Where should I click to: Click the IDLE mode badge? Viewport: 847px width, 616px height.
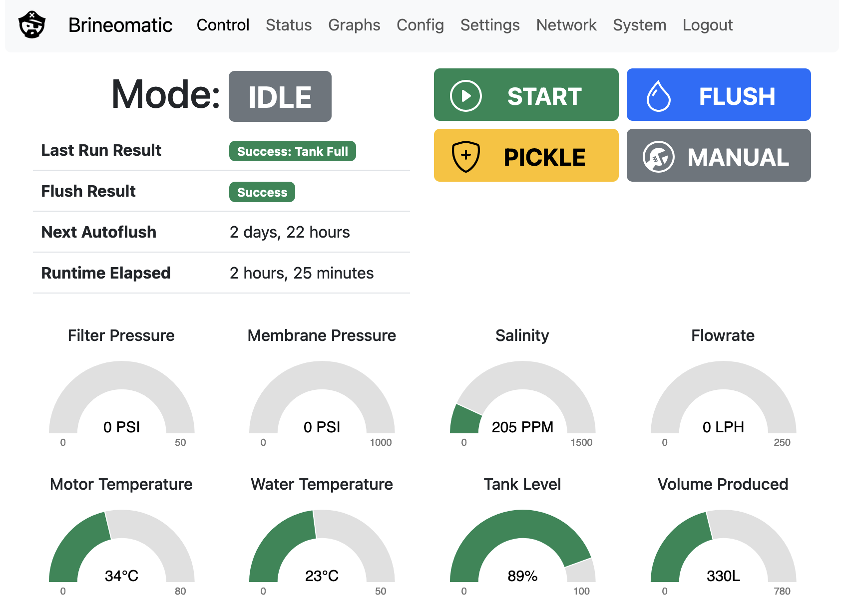[280, 96]
